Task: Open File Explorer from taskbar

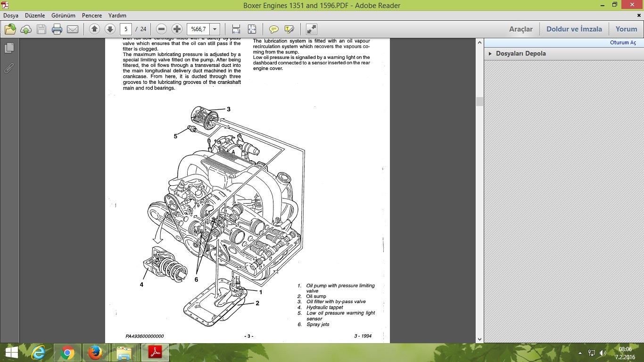Action: tap(124, 353)
